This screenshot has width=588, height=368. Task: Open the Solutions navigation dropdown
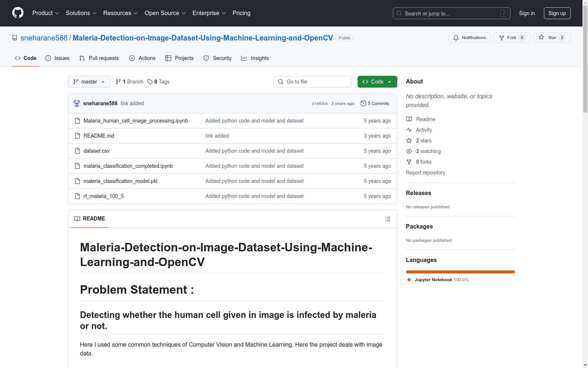81,13
